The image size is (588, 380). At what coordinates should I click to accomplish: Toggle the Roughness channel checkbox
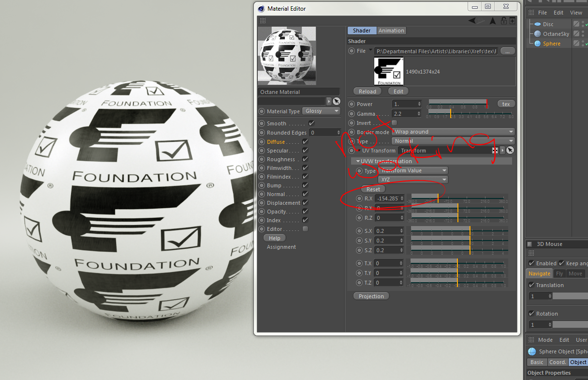pos(305,159)
